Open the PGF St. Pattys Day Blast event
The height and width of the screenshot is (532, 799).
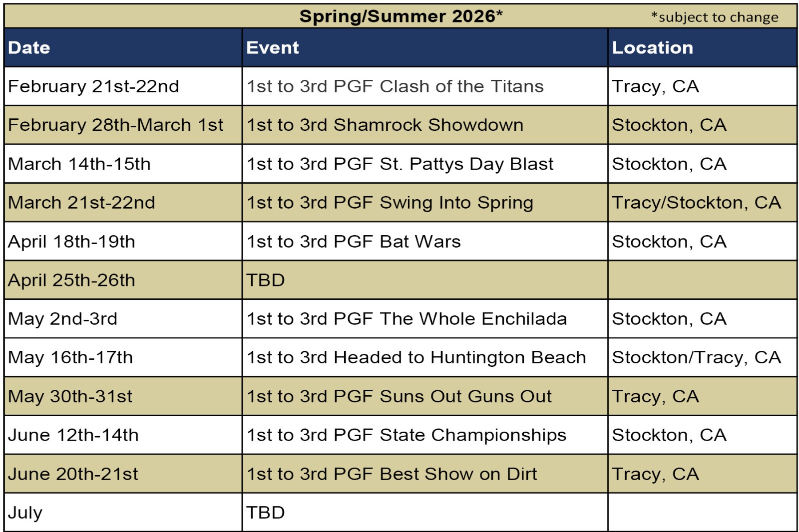click(400, 164)
